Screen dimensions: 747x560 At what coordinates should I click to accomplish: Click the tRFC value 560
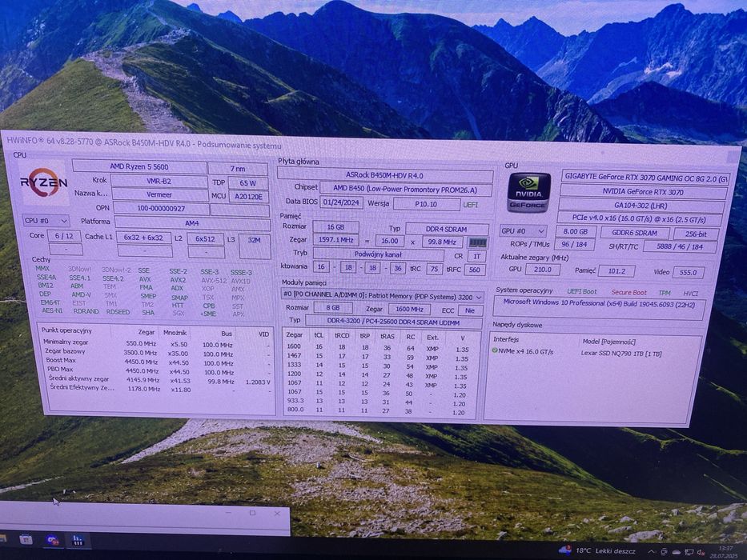474,270
